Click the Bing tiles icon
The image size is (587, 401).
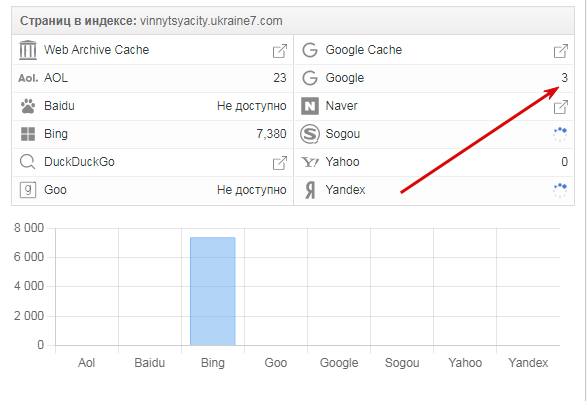pos(28,134)
